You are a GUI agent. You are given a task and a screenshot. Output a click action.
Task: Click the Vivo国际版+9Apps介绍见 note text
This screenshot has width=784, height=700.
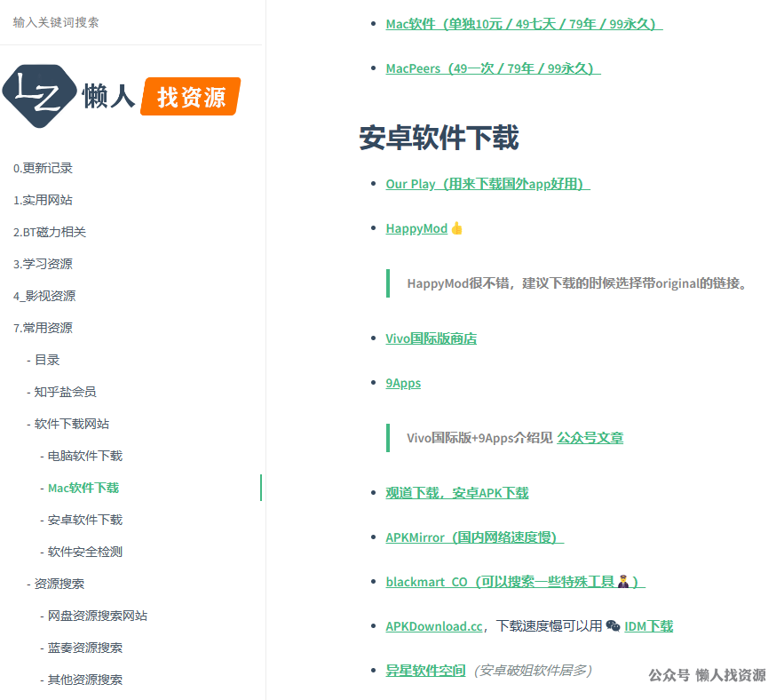pyautogui.click(x=479, y=438)
